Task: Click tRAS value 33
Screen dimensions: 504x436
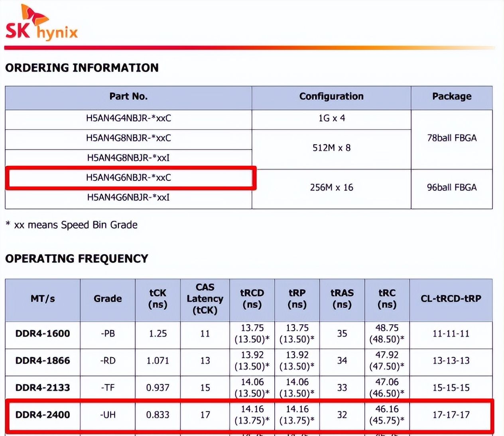Action: (x=342, y=388)
